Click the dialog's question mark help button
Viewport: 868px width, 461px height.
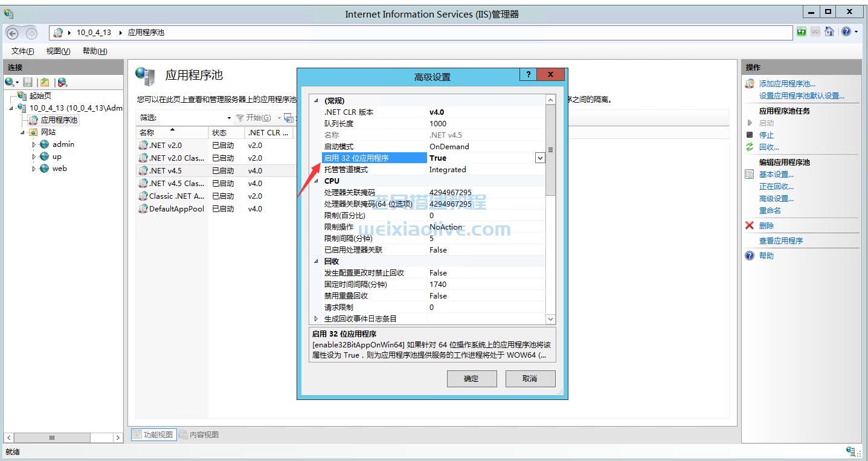[x=528, y=74]
